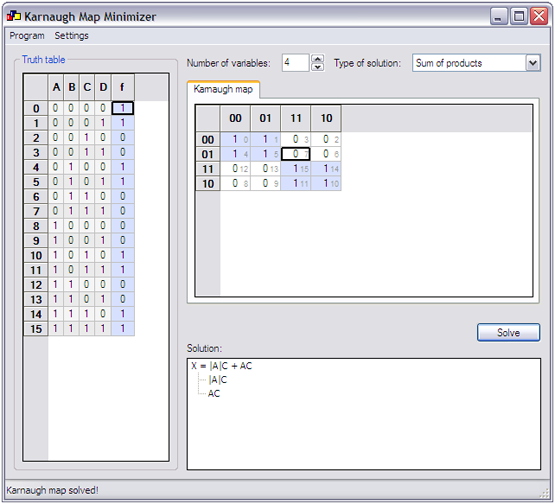Select the AC term in solution tree
The width and height of the screenshot is (555, 504).
pos(214,394)
